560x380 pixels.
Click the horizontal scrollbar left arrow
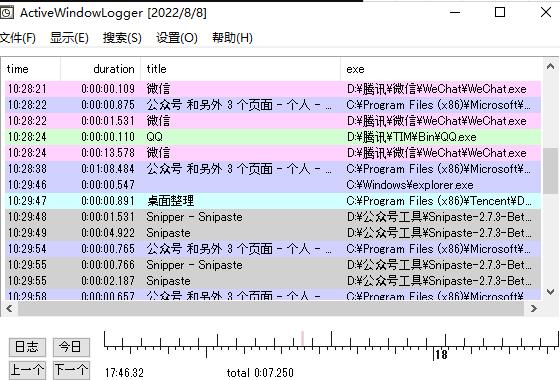pos(9,308)
